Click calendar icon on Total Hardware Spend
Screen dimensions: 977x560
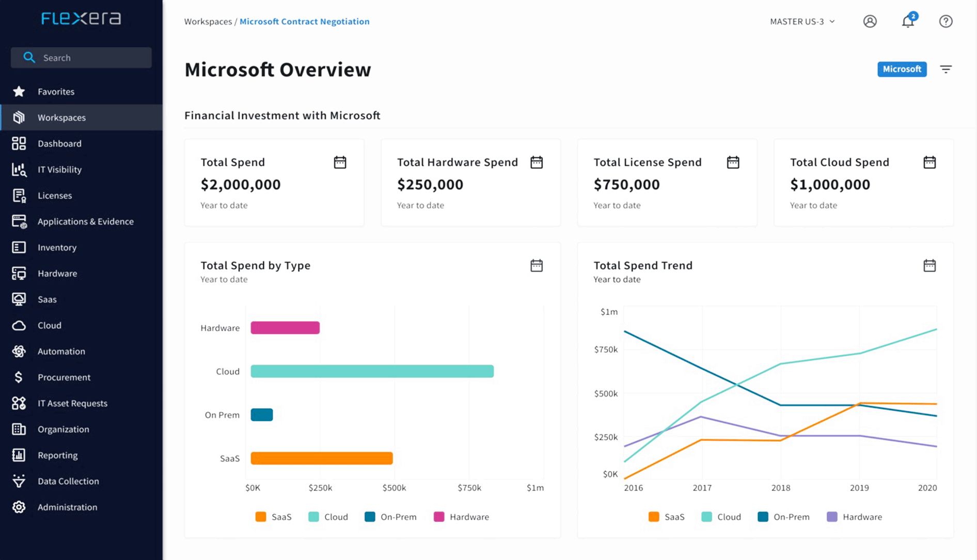point(536,162)
